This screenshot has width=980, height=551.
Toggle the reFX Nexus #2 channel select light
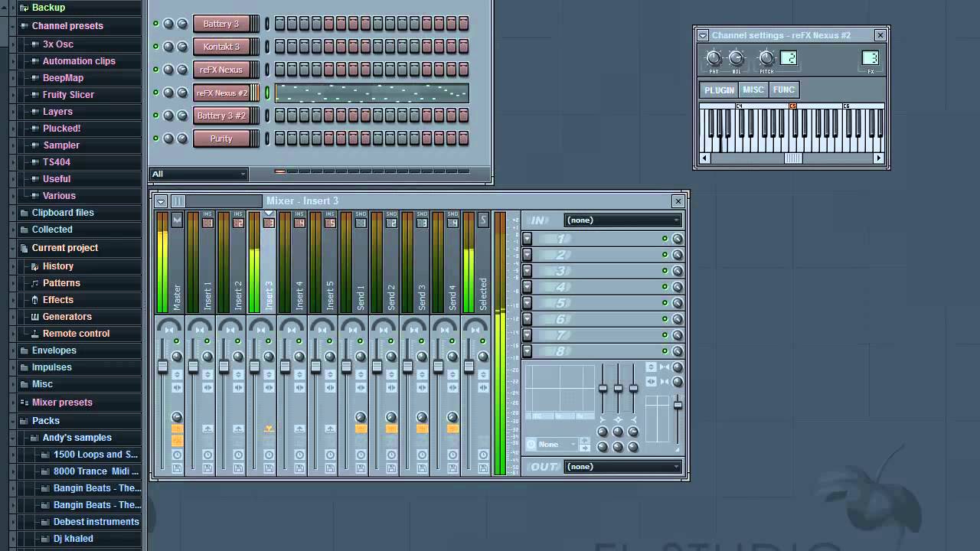[267, 93]
